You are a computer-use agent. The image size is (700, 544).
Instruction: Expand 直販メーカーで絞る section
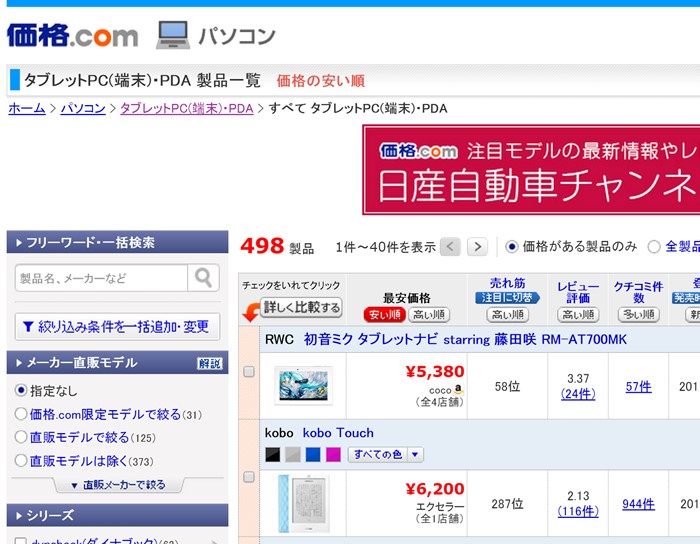click(118, 485)
